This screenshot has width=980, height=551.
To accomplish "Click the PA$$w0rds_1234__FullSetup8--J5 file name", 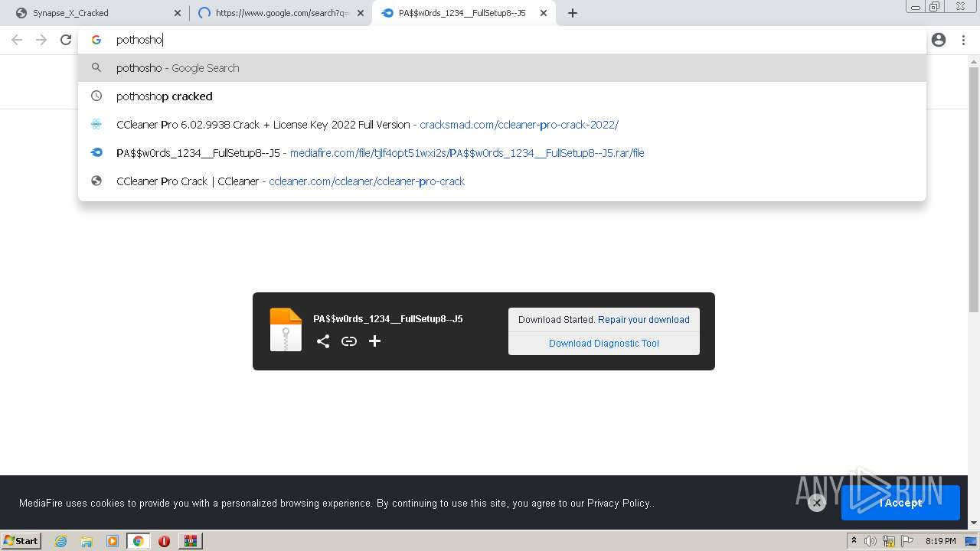I will click(x=388, y=319).
